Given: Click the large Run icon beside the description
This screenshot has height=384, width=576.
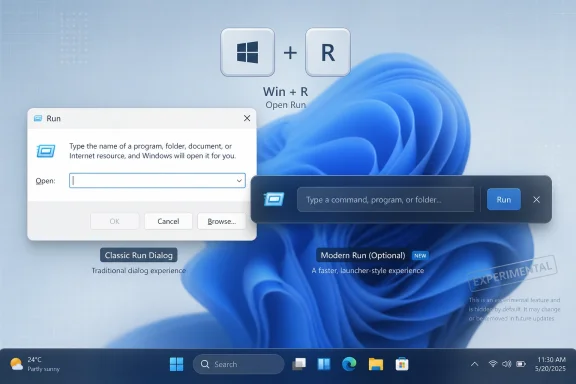Looking at the screenshot, I should coord(46,151).
